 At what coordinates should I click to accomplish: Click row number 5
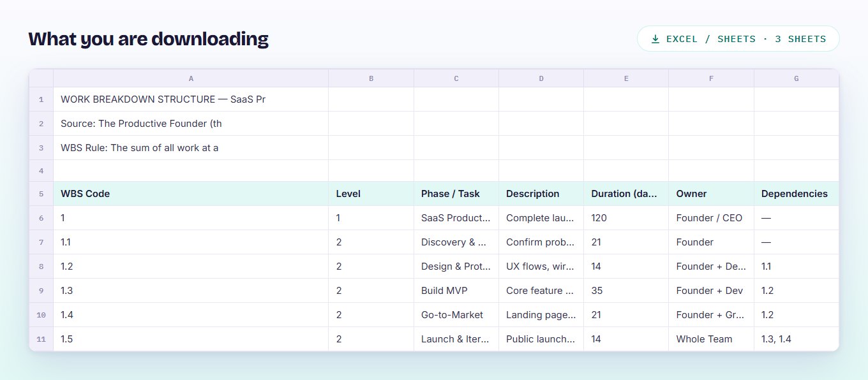[x=41, y=194]
